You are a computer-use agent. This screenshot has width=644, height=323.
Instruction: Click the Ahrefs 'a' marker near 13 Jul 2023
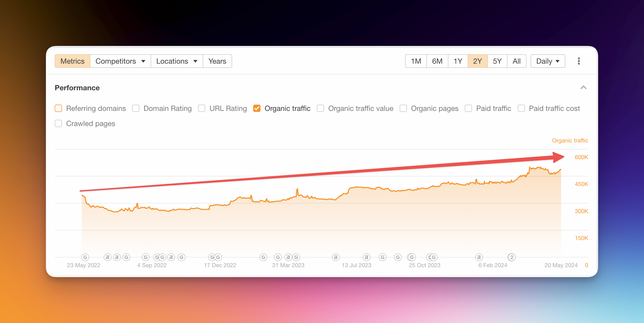pyautogui.click(x=366, y=257)
